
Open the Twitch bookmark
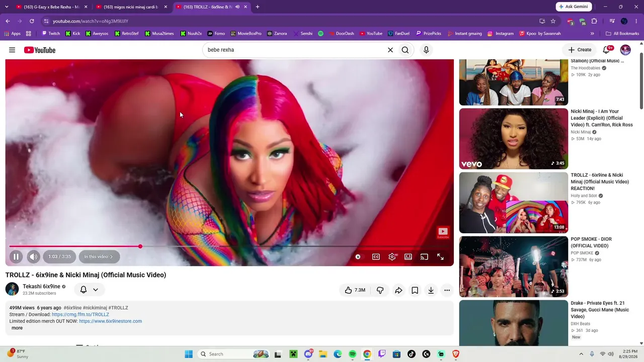(51, 34)
